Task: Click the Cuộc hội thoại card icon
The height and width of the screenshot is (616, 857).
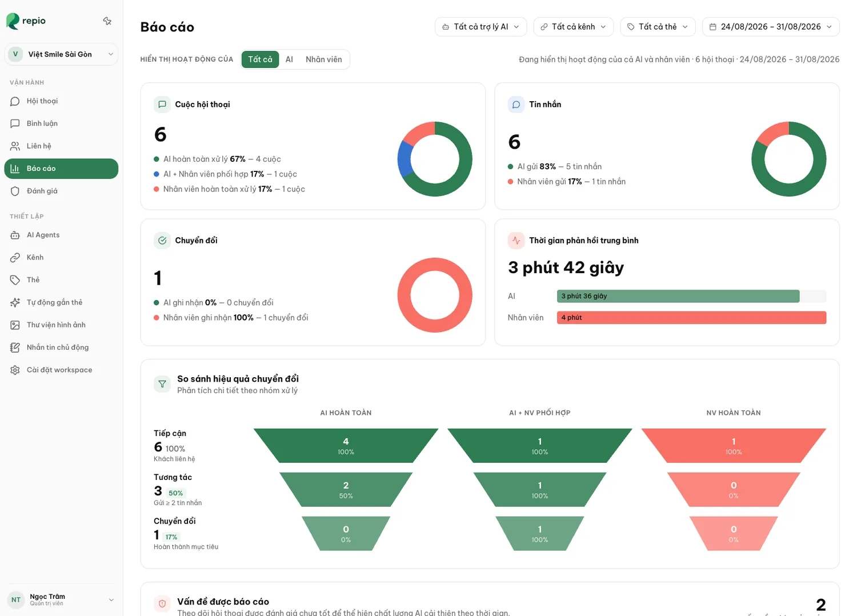Action: tap(162, 105)
